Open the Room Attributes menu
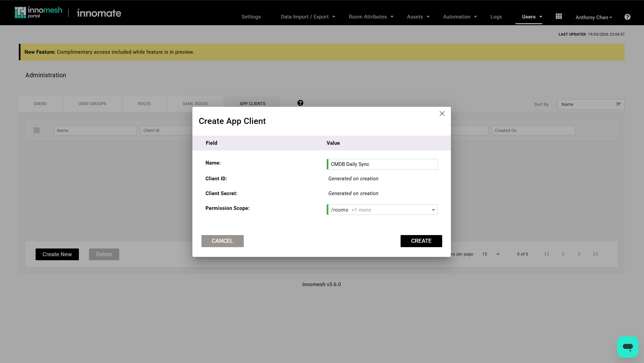Image resolution: width=644 pixels, height=363 pixels. pyautogui.click(x=371, y=17)
